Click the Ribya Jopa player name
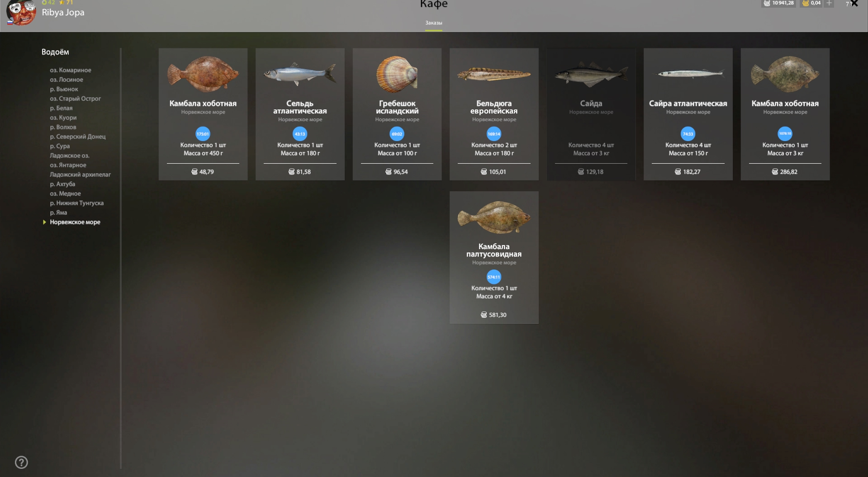Viewport: 868px width, 477px height. (63, 13)
